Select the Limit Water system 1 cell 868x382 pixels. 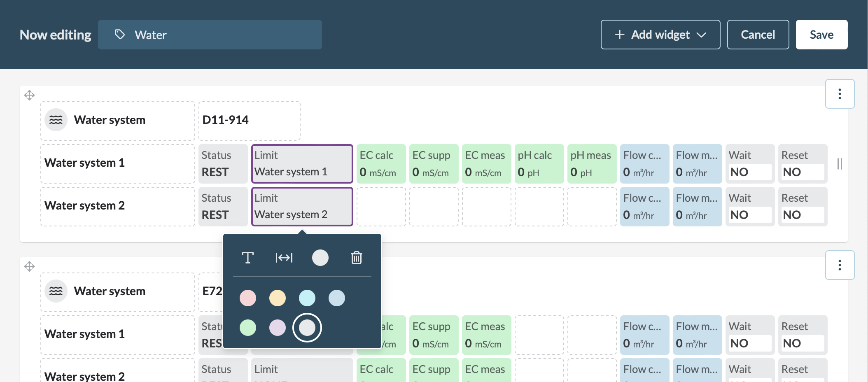[302, 163]
